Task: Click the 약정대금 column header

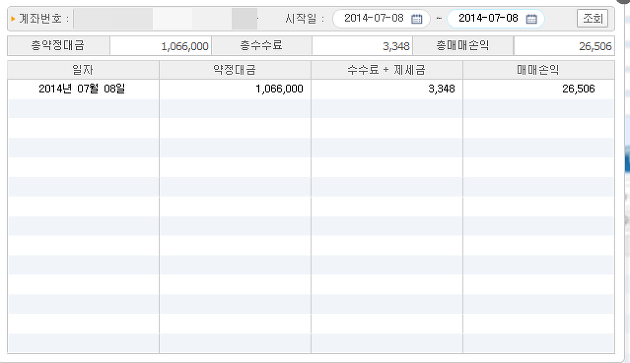Action: pyautogui.click(x=235, y=70)
